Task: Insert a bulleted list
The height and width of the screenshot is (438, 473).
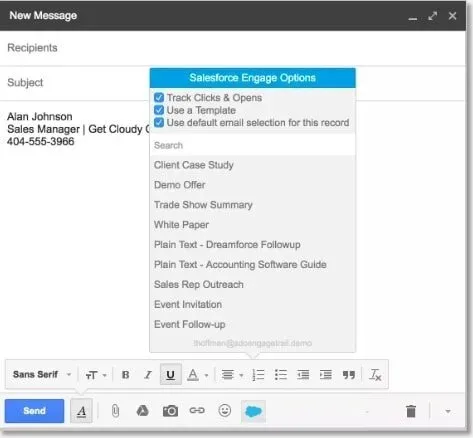Action: [281, 375]
